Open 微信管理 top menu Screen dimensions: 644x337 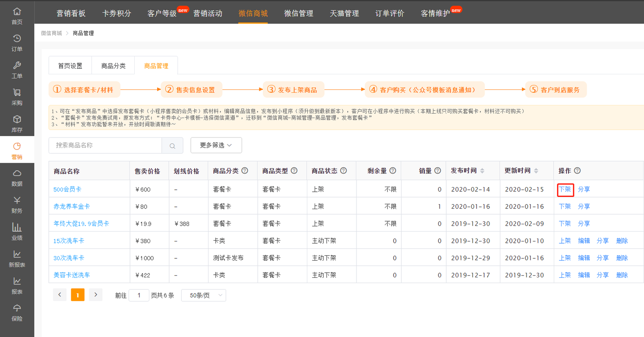coord(299,13)
